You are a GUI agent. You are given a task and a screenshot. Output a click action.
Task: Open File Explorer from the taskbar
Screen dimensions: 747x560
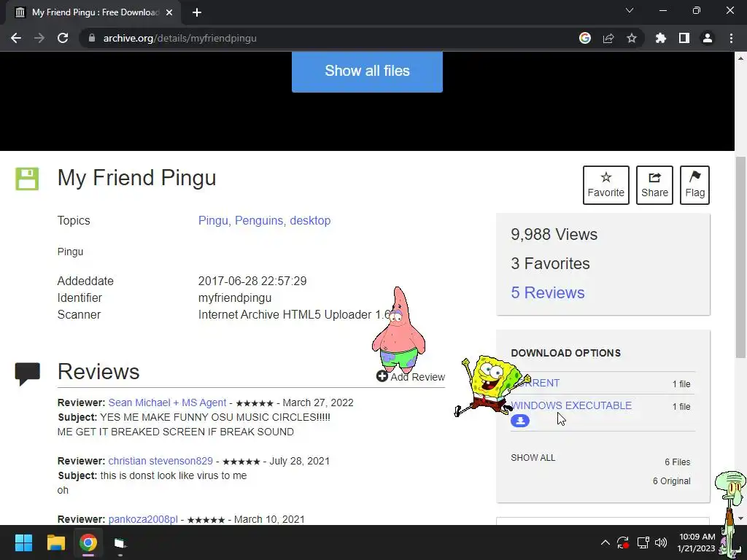pyautogui.click(x=55, y=542)
